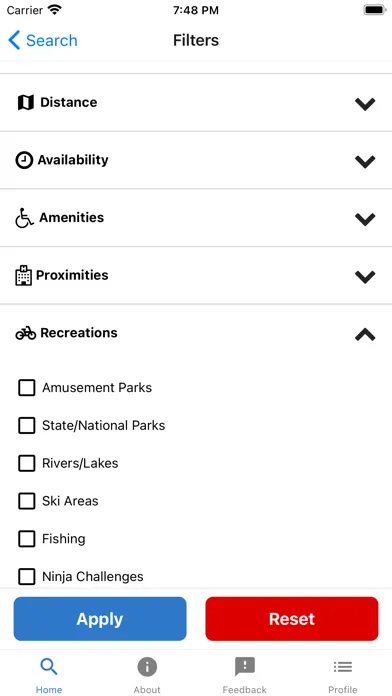The image size is (392, 696).
Task: Apply the selected filters
Action: click(x=100, y=619)
